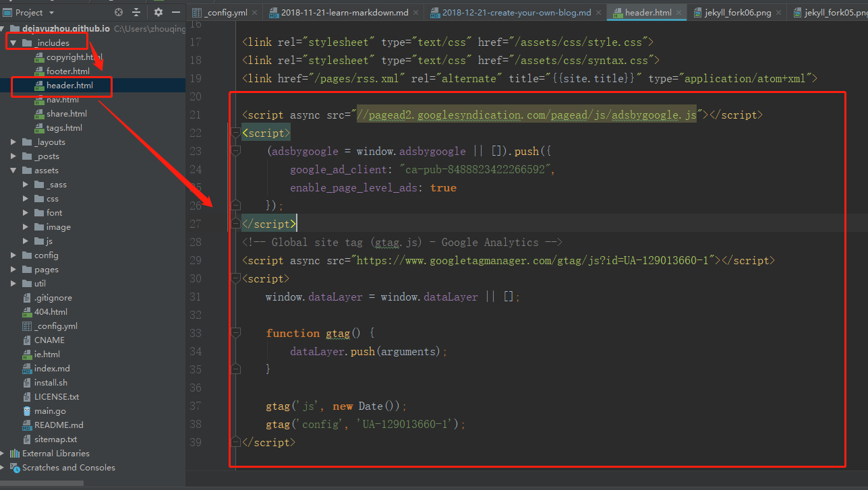
Task: Switch to the 2018-12-21-create-your-own-blog.md tab
Action: click(516, 12)
